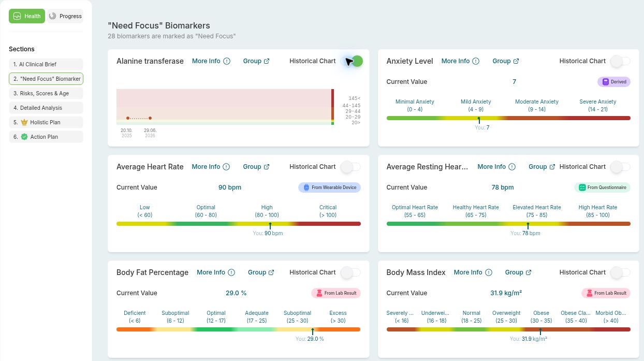Viewport: 644px width, 361px height.
Task: Click More Info text for Body Mass Index
Action: click(x=468, y=272)
